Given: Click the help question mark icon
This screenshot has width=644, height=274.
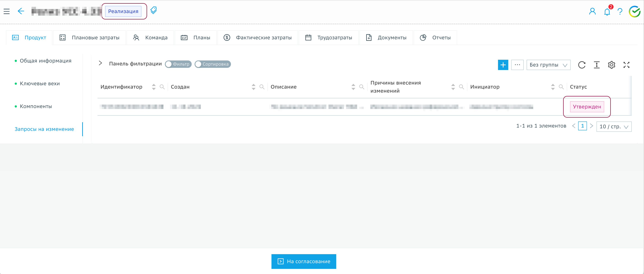Looking at the screenshot, I should (x=620, y=12).
